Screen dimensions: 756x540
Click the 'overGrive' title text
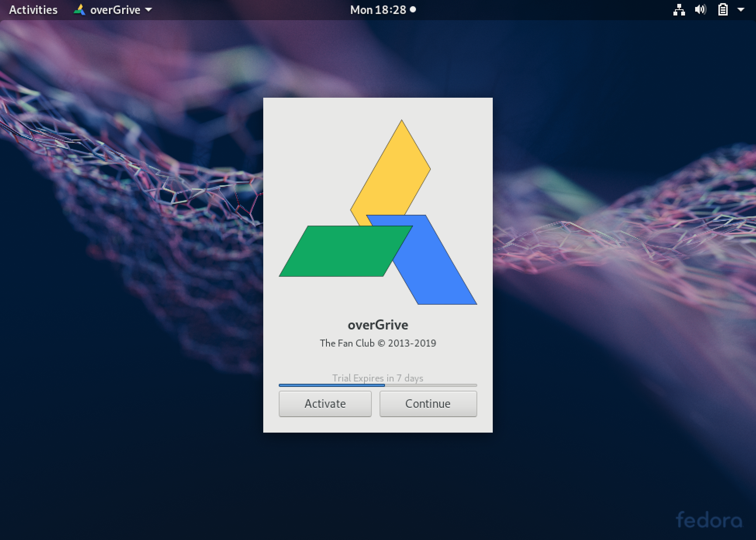[x=378, y=325]
